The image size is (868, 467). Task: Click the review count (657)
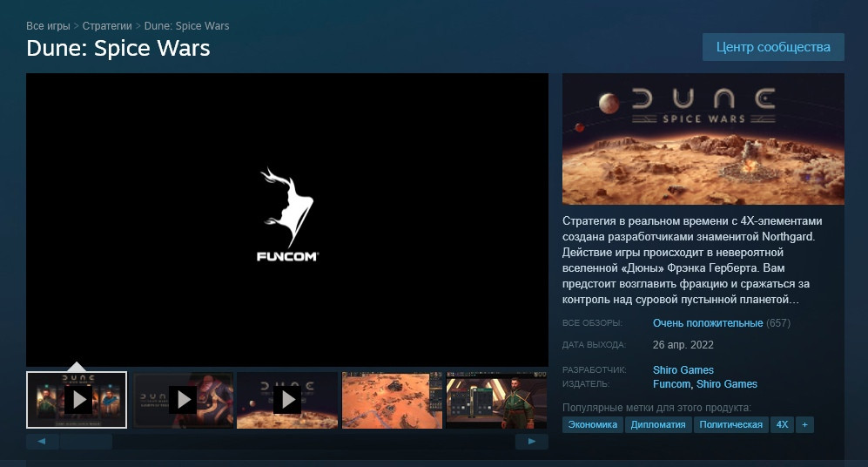pyautogui.click(x=778, y=323)
